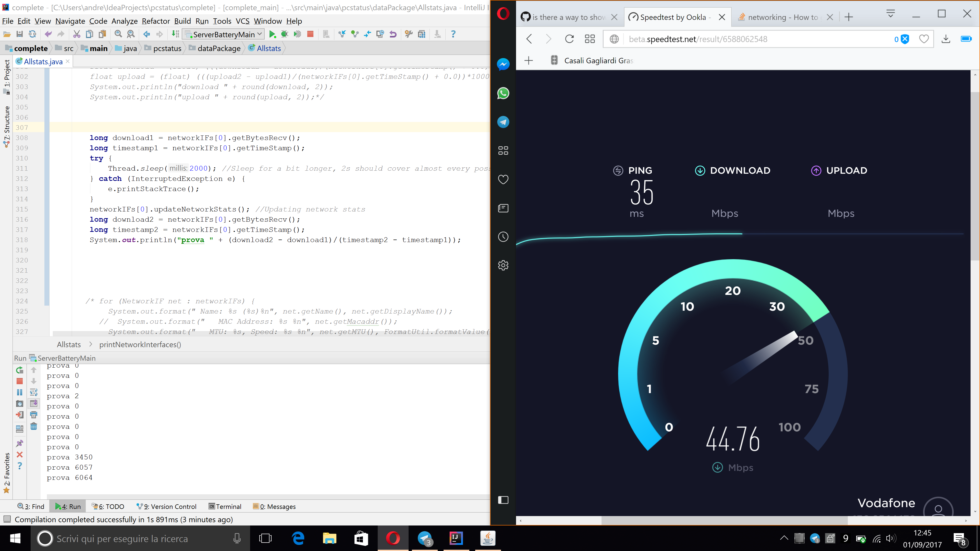
Task: Select pcstatus in the navigation breadcrumb
Action: (x=163, y=48)
